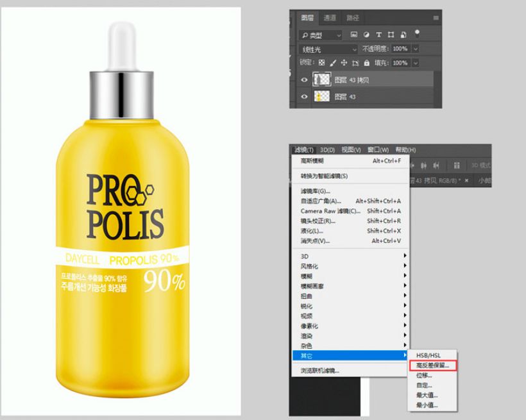Filter layers by type layer icon
The width and height of the screenshot is (526, 420).
378,34
